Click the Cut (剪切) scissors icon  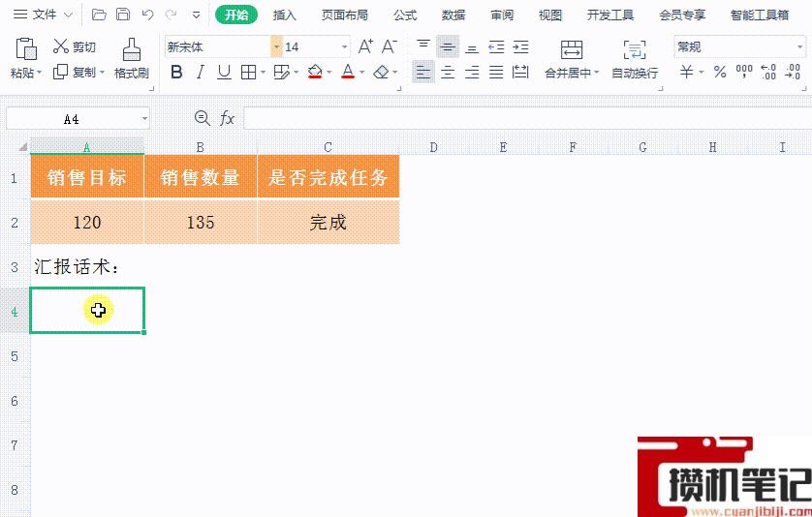[x=61, y=46]
